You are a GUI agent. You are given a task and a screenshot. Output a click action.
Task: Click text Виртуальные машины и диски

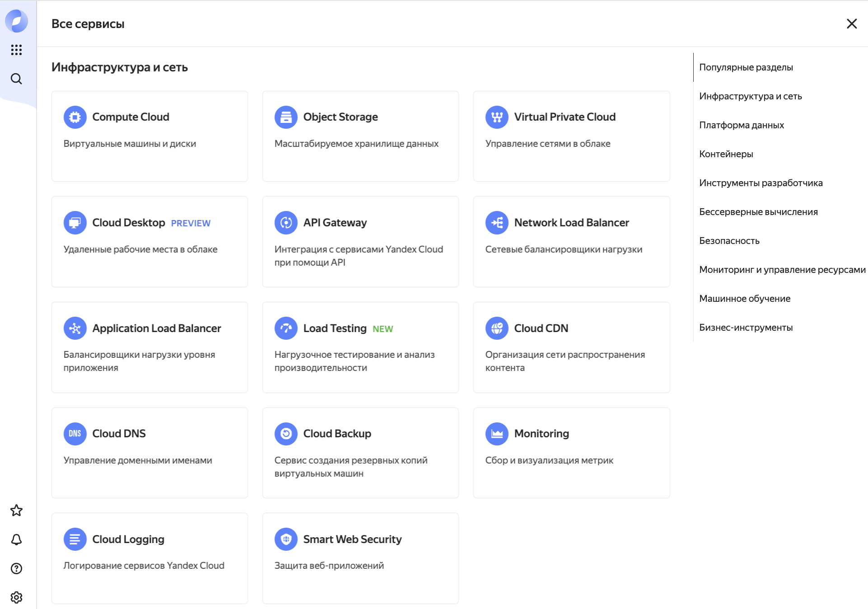(130, 144)
